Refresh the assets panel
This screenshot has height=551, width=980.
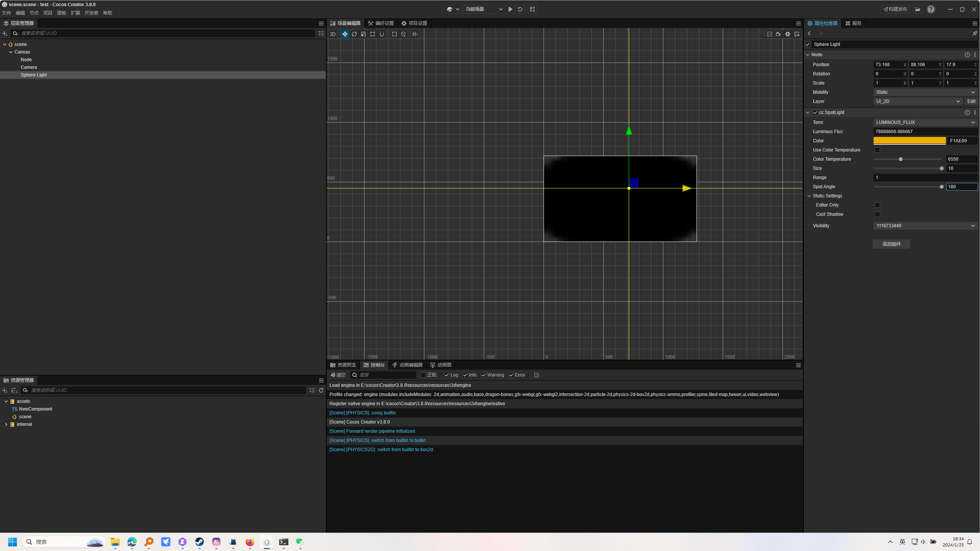(x=321, y=390)
